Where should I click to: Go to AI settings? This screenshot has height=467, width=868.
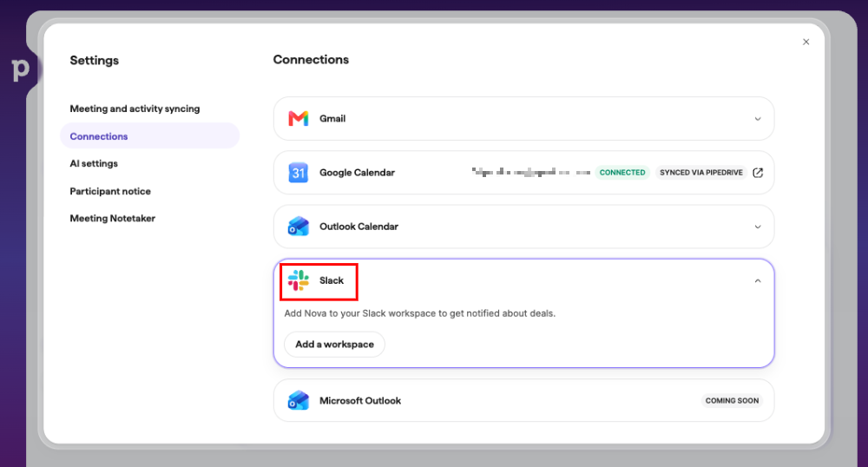(x=94, y=164)
